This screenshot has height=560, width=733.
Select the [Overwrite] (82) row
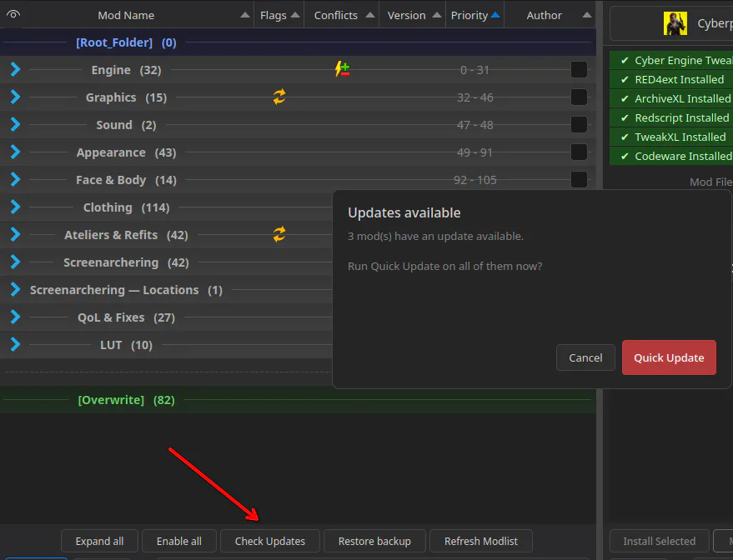(298, 400)
